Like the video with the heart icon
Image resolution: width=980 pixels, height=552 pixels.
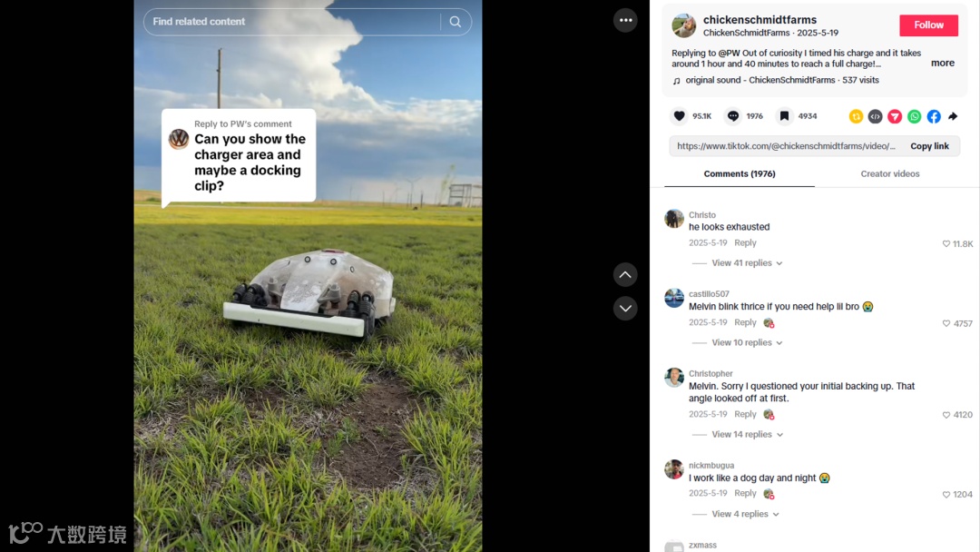point(679,116)
